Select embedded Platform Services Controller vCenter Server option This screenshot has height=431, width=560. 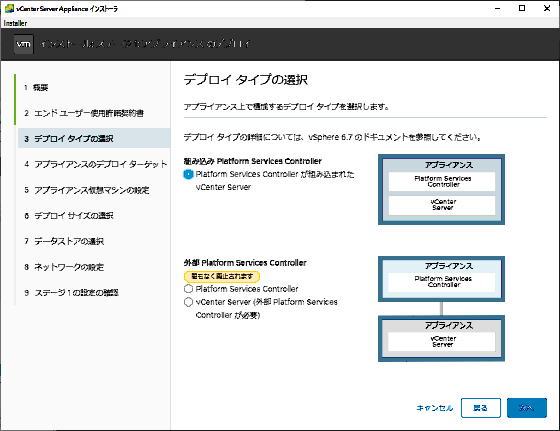pos(188,174)
